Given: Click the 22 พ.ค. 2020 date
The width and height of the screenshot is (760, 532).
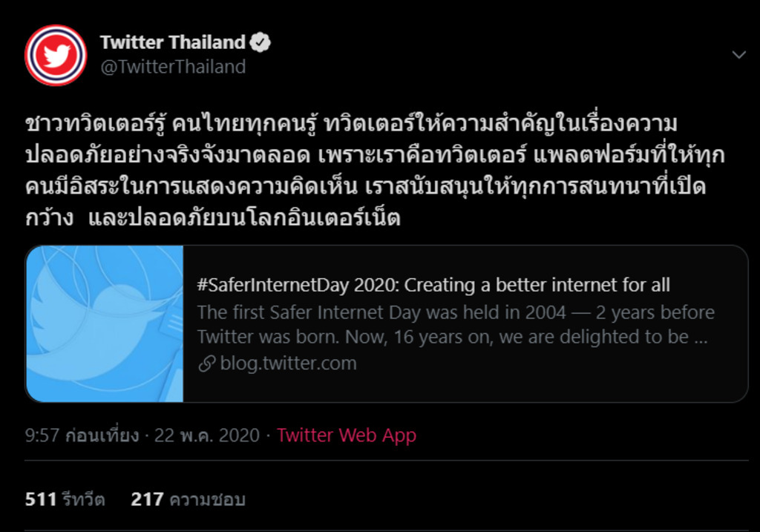Looking at the screenshot, I should [x=206, y=436].
